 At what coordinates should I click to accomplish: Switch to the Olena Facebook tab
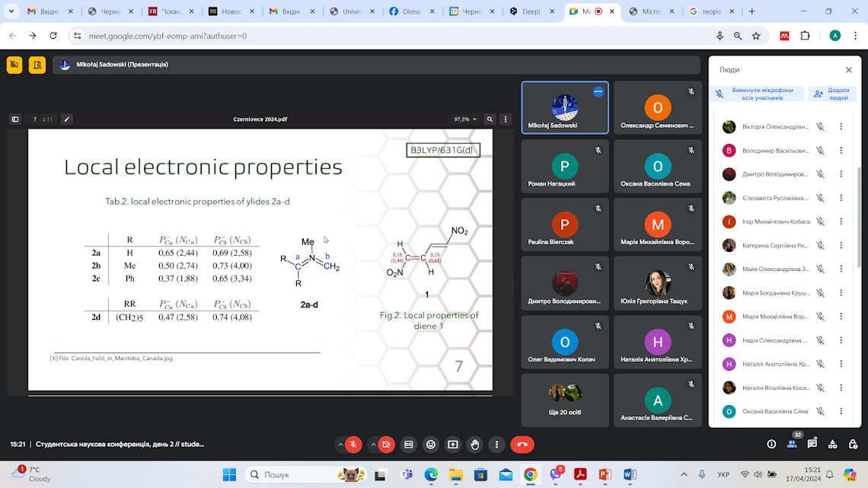click(x=412, y=11)
